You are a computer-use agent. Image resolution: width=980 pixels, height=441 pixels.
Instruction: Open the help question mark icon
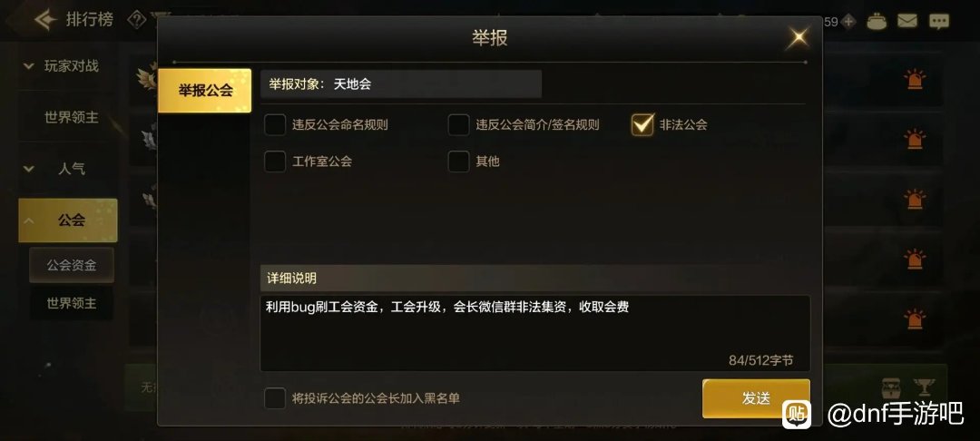click(136, 20)
